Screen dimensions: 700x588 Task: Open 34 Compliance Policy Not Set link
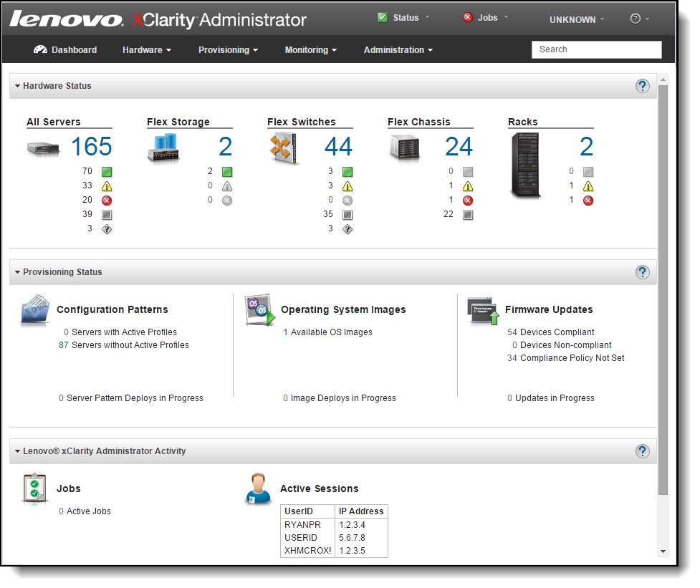565,358
